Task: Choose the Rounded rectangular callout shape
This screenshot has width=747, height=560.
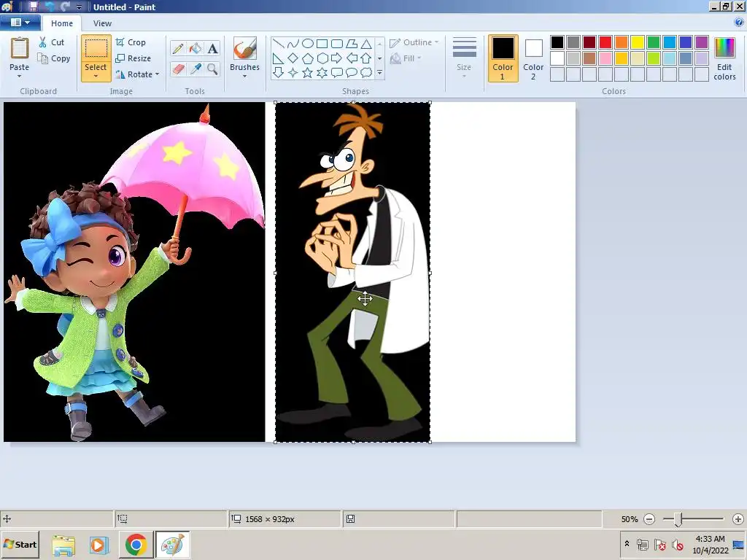Action: click(337, 73)
